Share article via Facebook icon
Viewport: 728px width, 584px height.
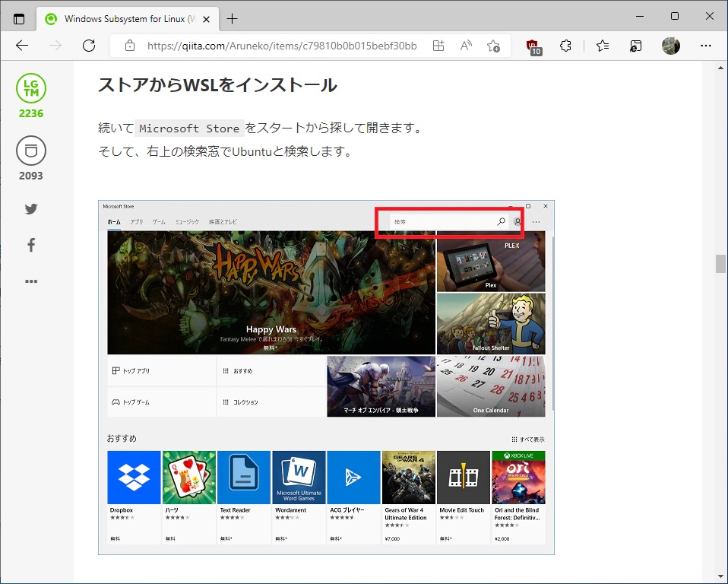pyautogui.click(x=31, y=245)
